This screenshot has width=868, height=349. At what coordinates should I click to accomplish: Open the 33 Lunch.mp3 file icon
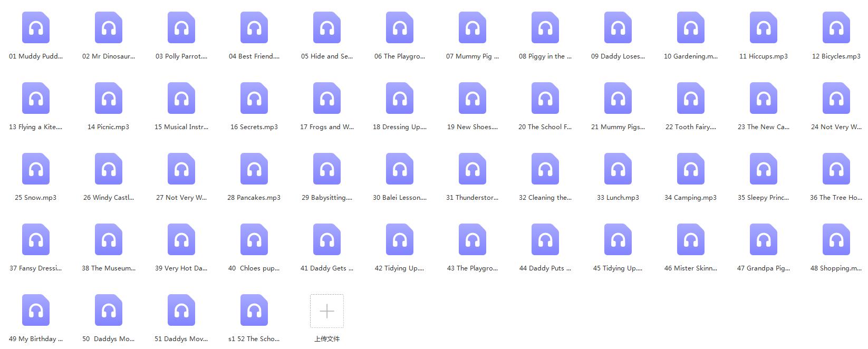click(618, 169)
